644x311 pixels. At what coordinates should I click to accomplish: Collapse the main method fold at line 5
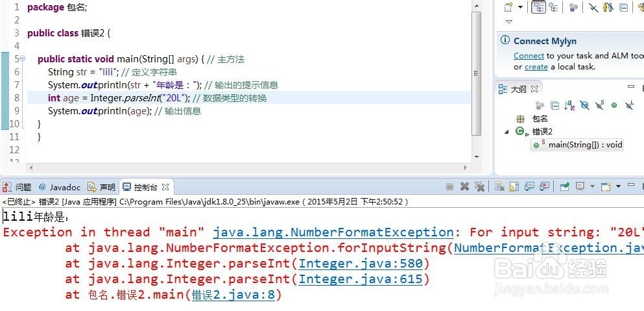coord(23,59)
